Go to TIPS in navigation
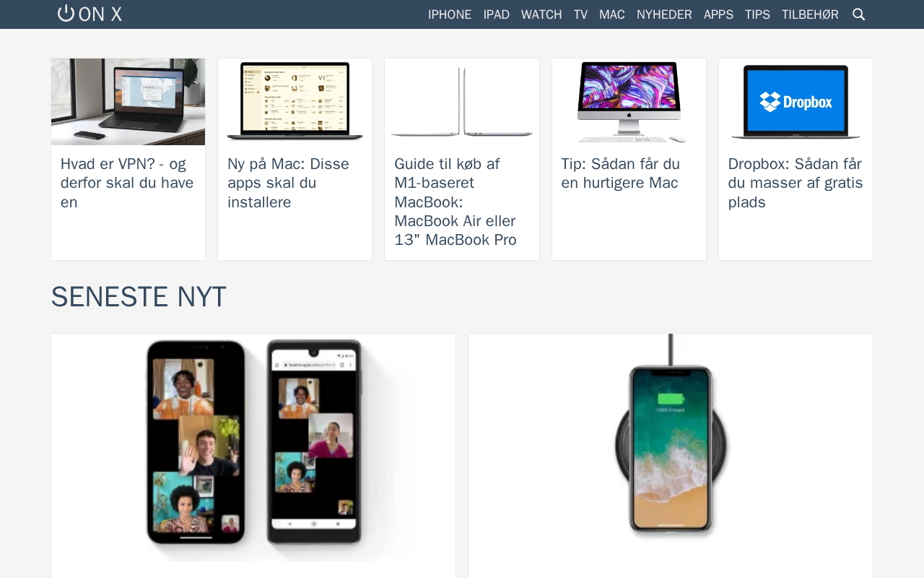 pos(757,14)
